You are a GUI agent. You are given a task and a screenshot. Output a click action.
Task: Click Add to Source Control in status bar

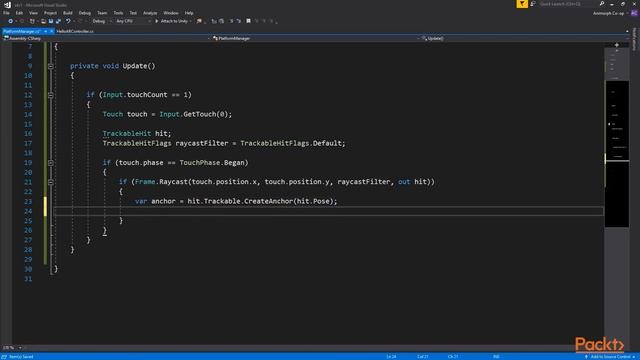tap(611, 357)
